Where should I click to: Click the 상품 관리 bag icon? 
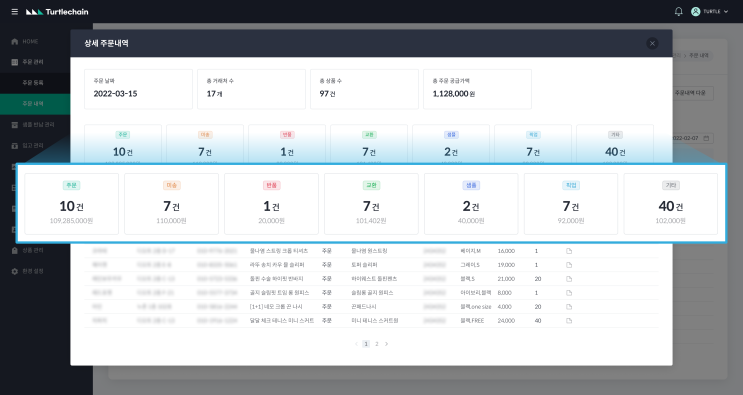(x=15, y=250)
